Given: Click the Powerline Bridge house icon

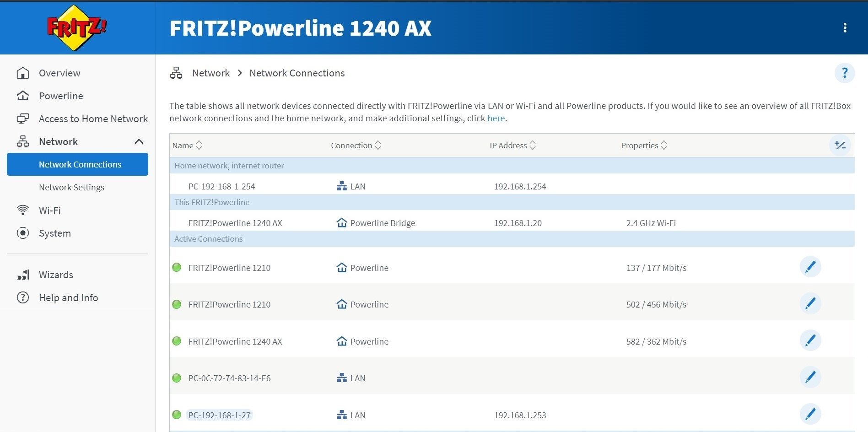Looking at the screenshot, I should (x=341, y=223).
